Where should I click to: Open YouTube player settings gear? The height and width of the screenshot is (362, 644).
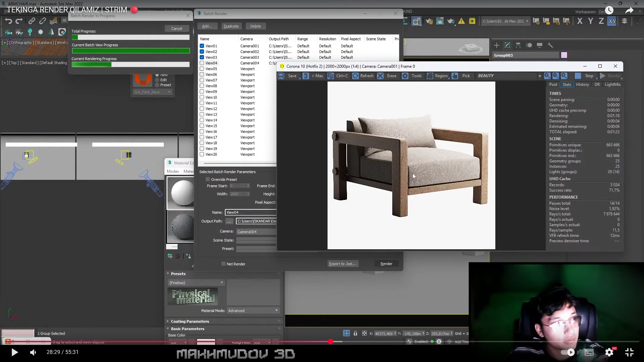tap(609, 352)
